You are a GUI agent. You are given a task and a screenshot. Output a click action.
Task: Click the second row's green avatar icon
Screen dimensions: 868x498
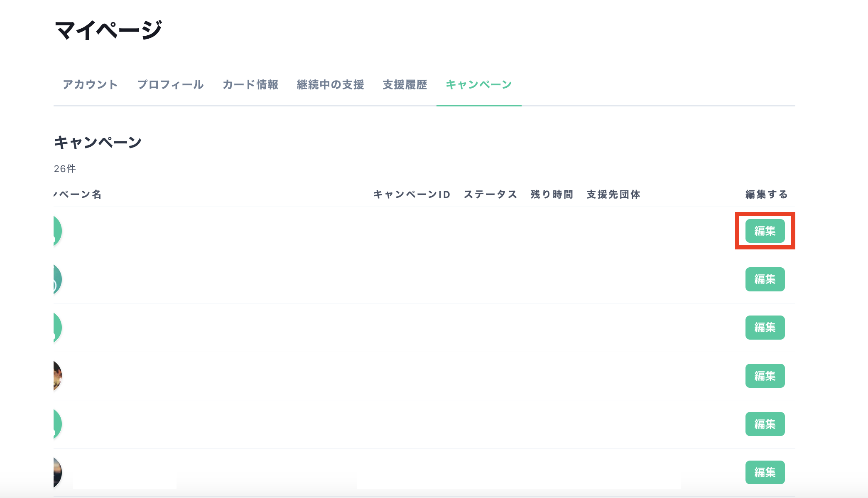click(55, 279)
